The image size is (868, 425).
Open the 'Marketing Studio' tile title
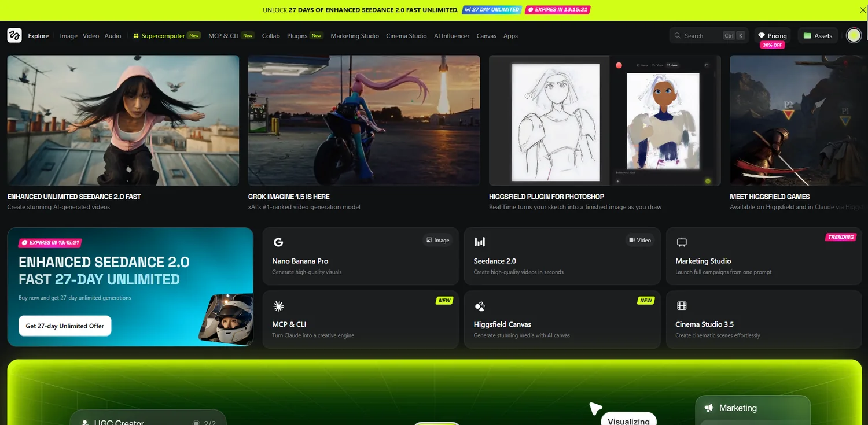[703, 261]
